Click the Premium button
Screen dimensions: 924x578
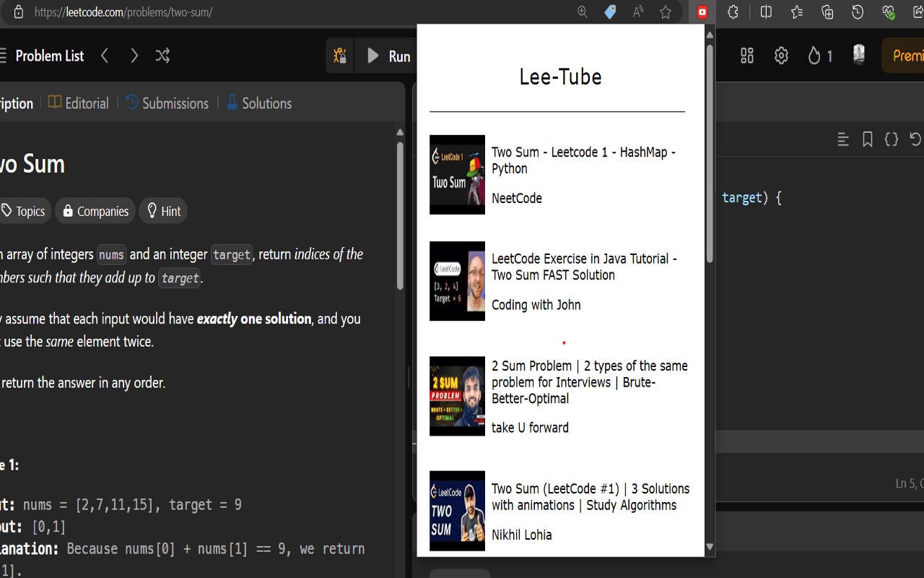pyautogui.click(x=904, y=56)
